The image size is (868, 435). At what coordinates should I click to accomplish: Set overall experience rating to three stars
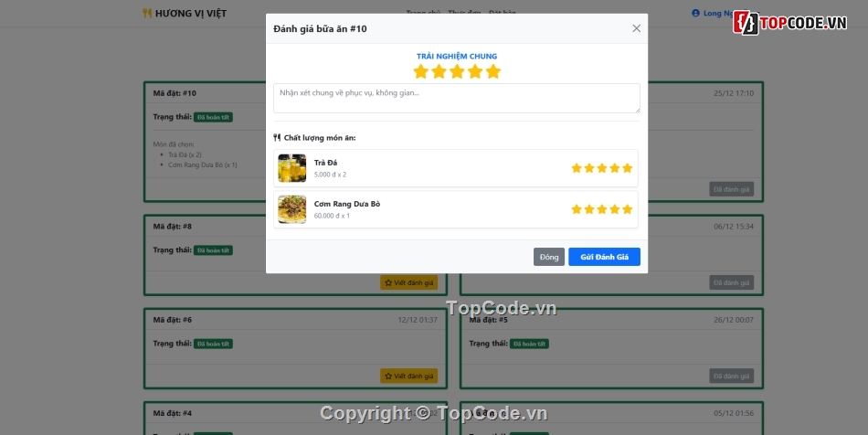(x=457, y=71)
